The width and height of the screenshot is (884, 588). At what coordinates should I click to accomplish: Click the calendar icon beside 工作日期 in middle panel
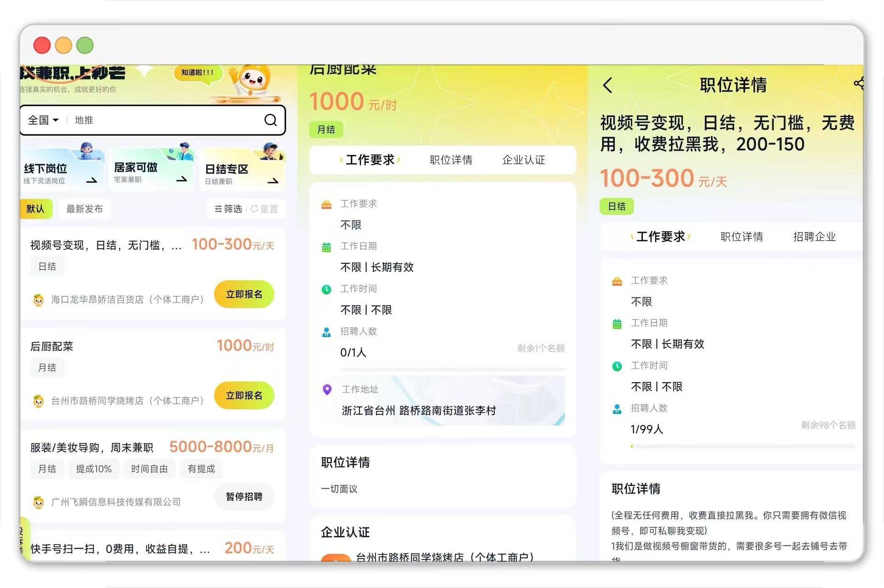(x=326, y=247)
